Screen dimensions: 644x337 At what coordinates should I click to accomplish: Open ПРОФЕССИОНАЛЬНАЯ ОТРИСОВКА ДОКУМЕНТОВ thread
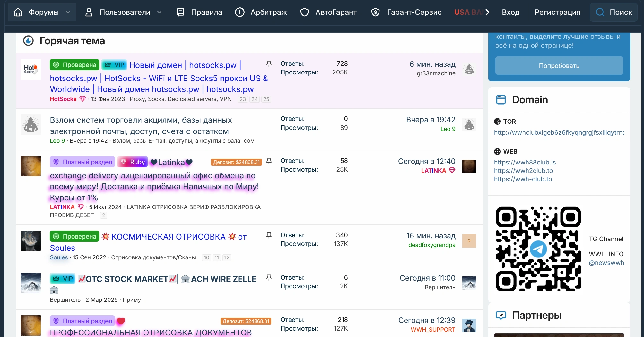click(x=151, y=333)
